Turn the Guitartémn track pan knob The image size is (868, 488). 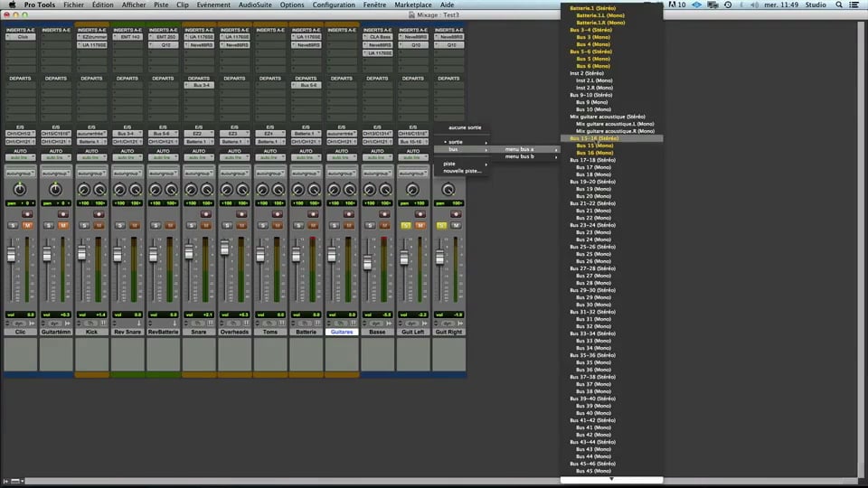[x=55, y=190]
